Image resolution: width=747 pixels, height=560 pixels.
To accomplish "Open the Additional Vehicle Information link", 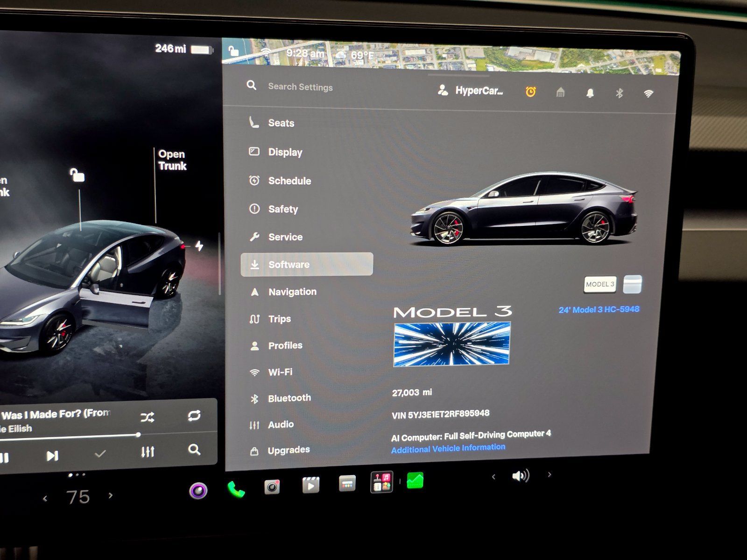I will pos(448,448).
